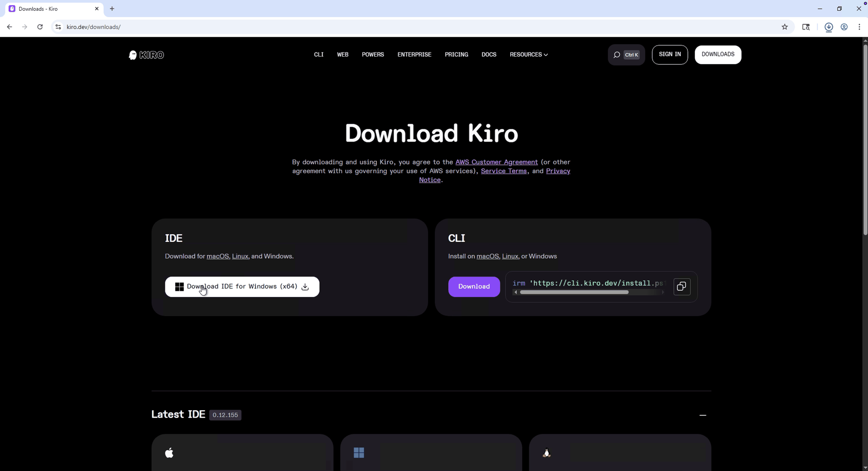Follow the Linux link in CLI card
The height and width of the screenshot is (471, 868).
click(510, 257)
